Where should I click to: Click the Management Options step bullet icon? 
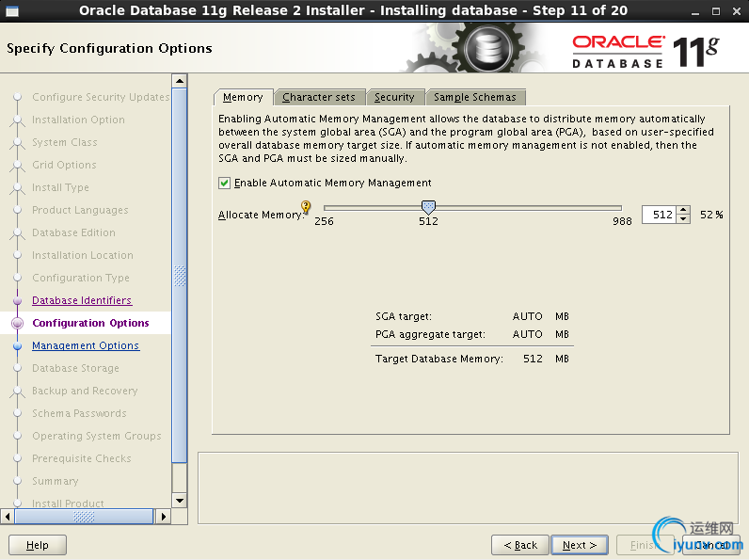click(x=18, y=346)
